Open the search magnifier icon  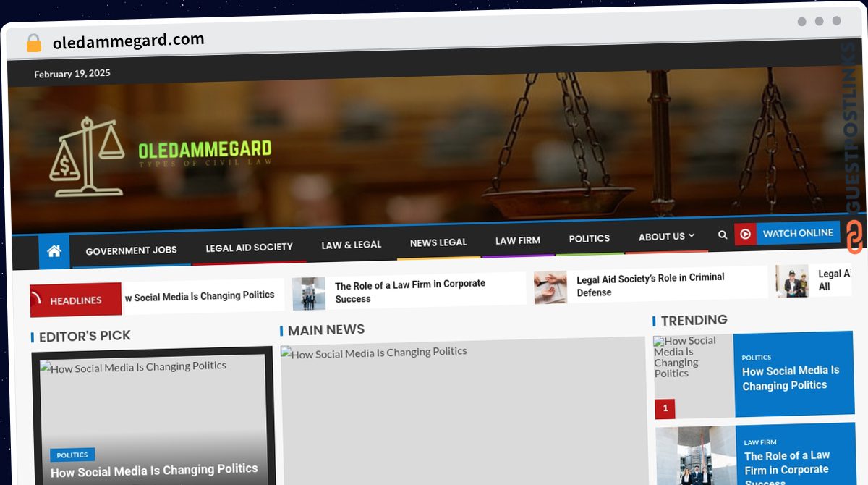pyautogui.click(x=722, y=235)
